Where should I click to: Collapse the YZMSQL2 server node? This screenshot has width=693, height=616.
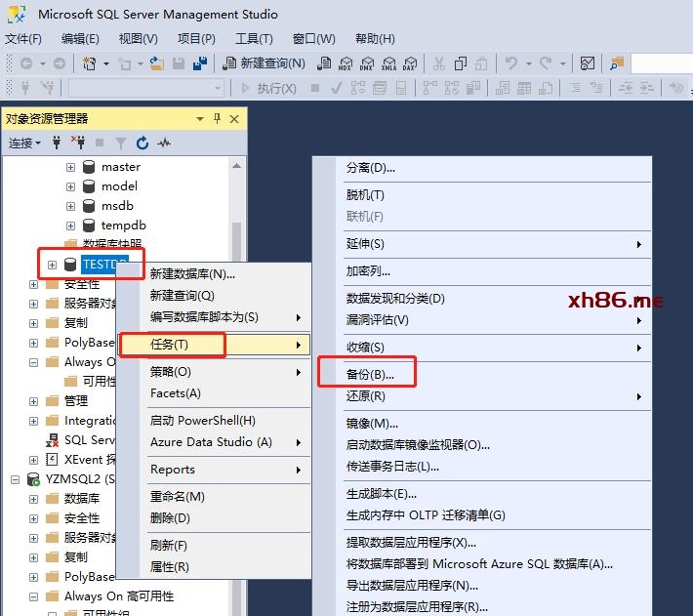17,479
